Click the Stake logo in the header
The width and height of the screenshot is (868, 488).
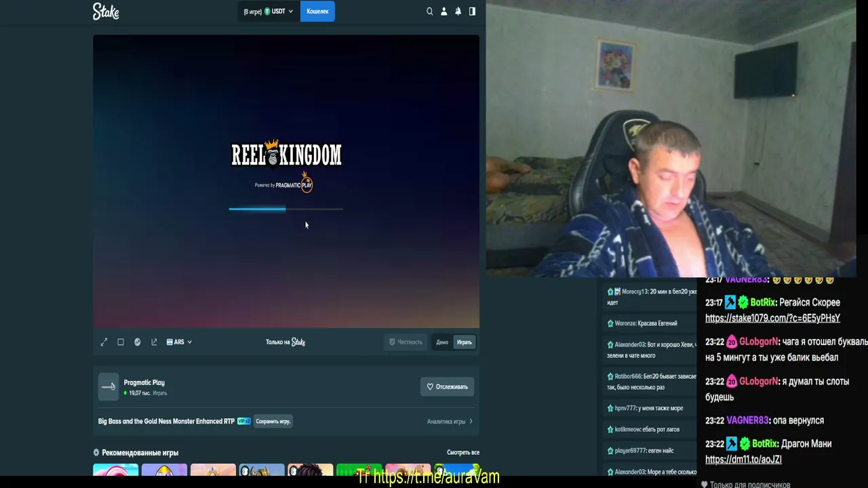(106, 11)
